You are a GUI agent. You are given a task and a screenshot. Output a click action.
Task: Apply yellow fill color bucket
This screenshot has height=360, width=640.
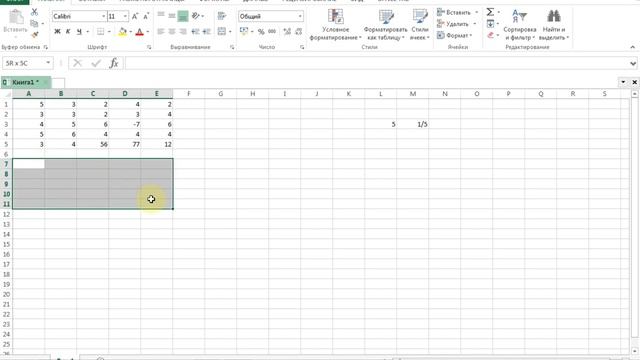[122, 31]
